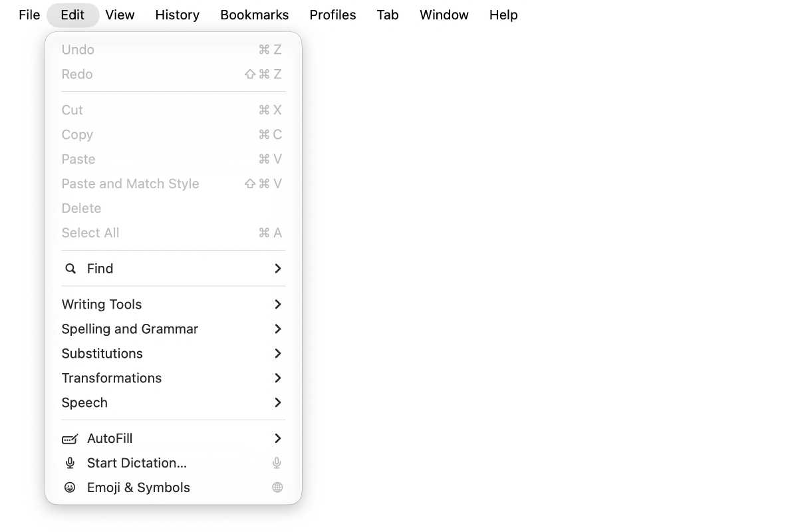Image resolution: width=798 pixels, height=532 pixels.
Task: Select the Paste menu entry
Action: pos(174,160)
